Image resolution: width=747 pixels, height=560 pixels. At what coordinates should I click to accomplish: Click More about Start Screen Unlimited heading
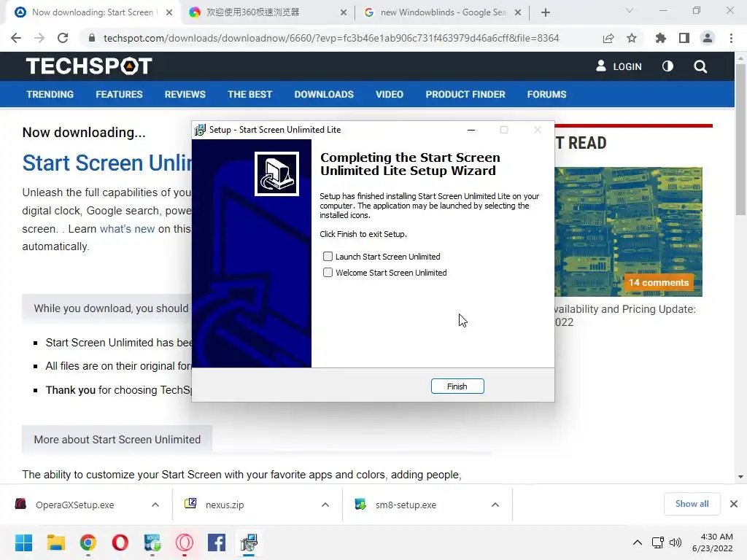coord(117,440)
